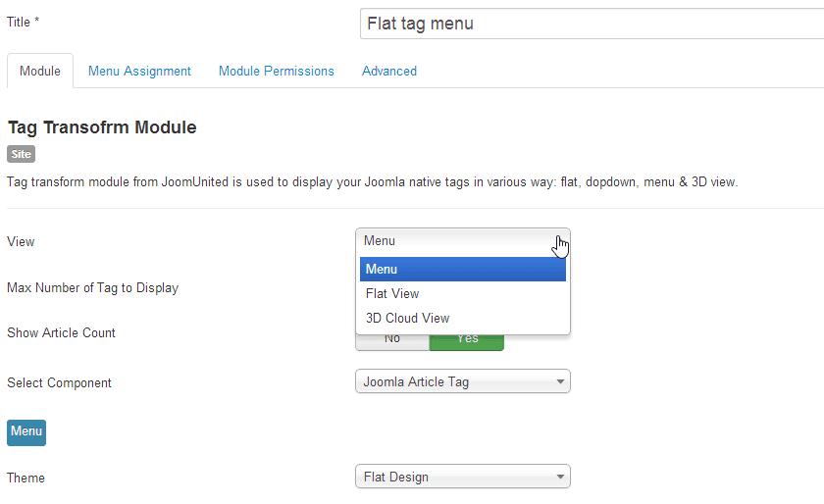Click the Title text field
Viewport: 824px width, 504px height.
pos(592,24)
